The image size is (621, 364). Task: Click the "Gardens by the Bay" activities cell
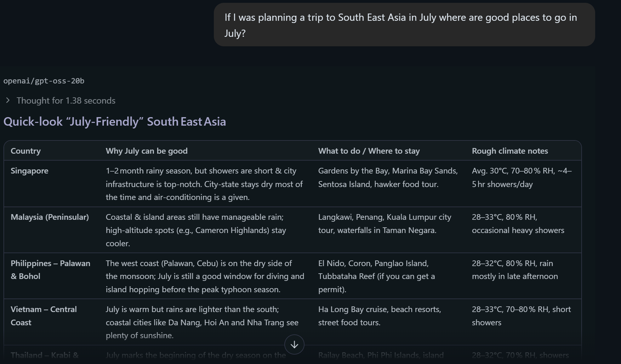[x=388, y=177]
